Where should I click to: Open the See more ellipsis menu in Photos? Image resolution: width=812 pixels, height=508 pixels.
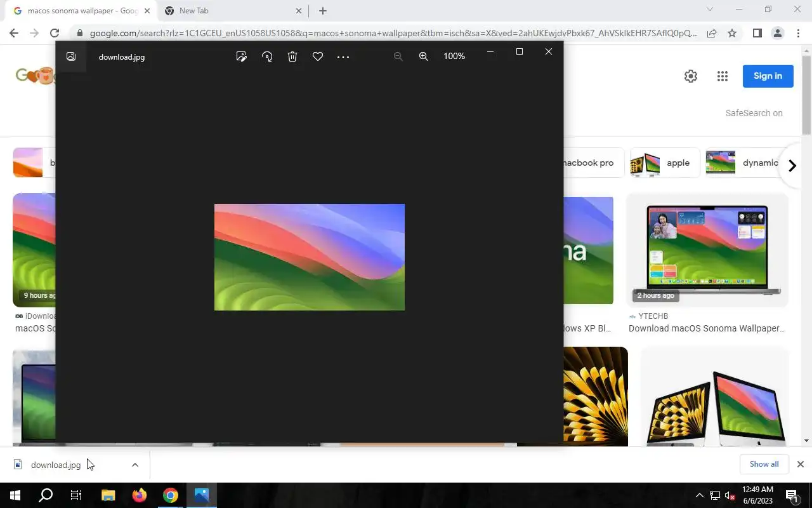click(343, 57)
